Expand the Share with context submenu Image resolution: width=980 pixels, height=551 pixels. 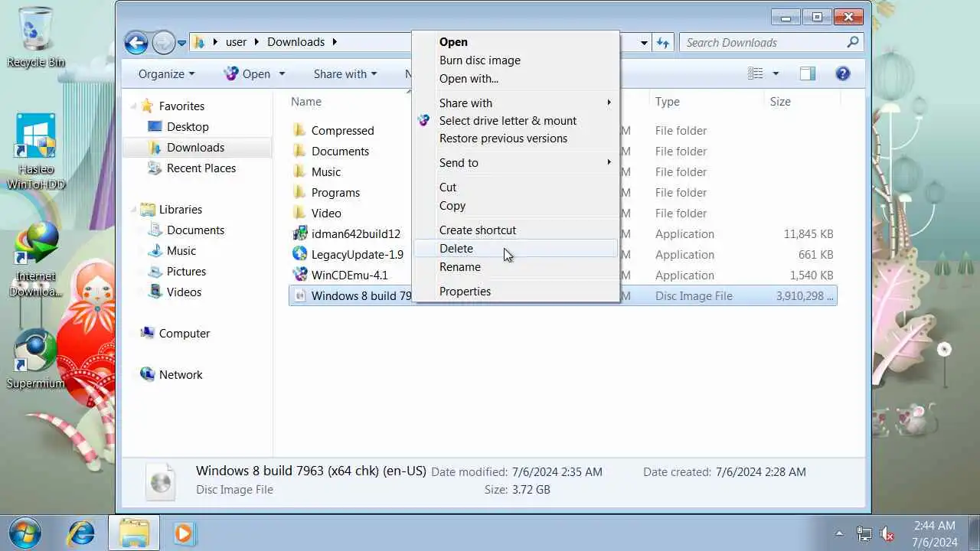(609, 103)
